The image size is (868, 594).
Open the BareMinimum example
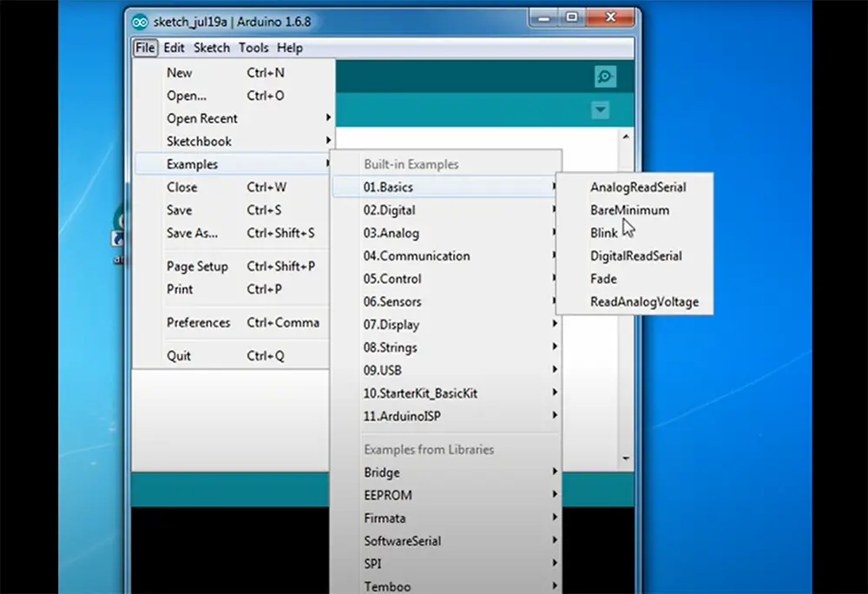point(635,210)
